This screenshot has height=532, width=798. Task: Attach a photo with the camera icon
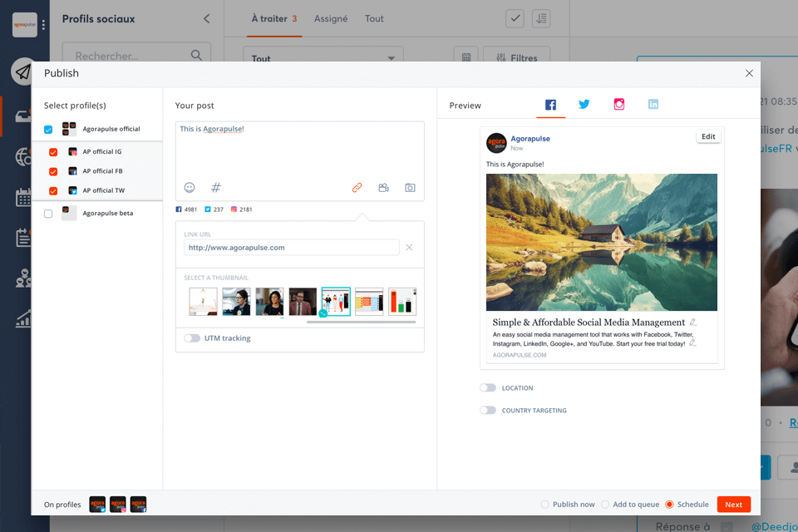click(410, 188)
